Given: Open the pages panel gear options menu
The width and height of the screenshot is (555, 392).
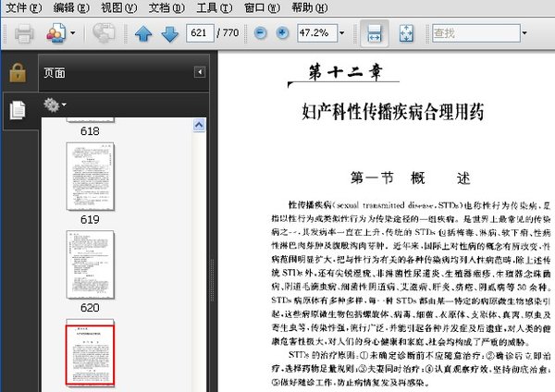Looking at the screenshot, I should tap(55, 104).
